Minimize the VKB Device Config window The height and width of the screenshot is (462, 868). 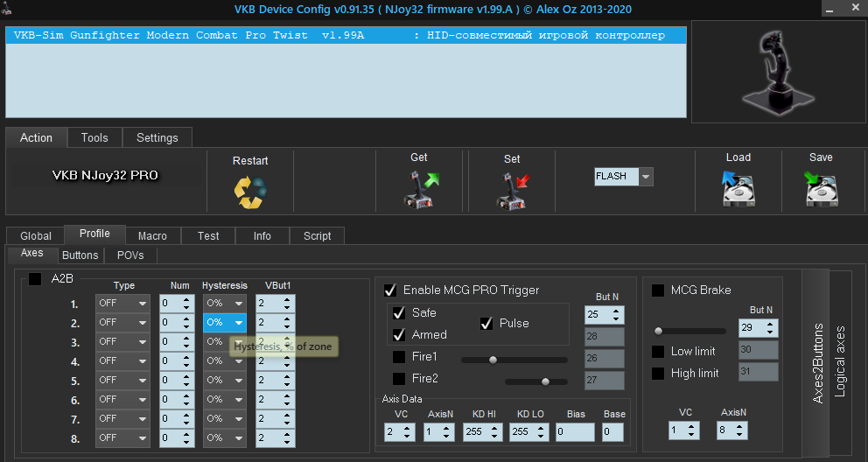[829, 9]
